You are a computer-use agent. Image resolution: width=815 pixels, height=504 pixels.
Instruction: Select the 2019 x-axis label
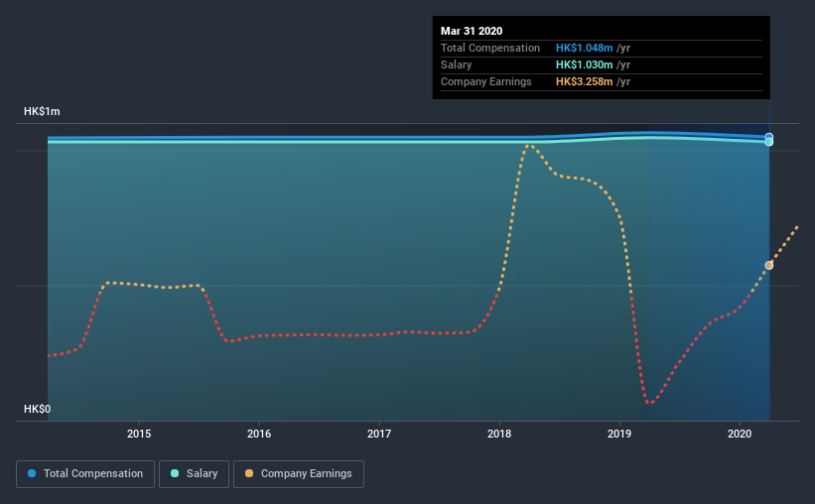619,434
